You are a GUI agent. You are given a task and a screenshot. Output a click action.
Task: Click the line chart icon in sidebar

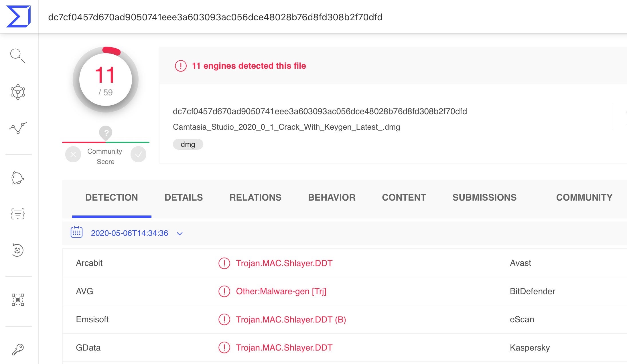point(18,128)
